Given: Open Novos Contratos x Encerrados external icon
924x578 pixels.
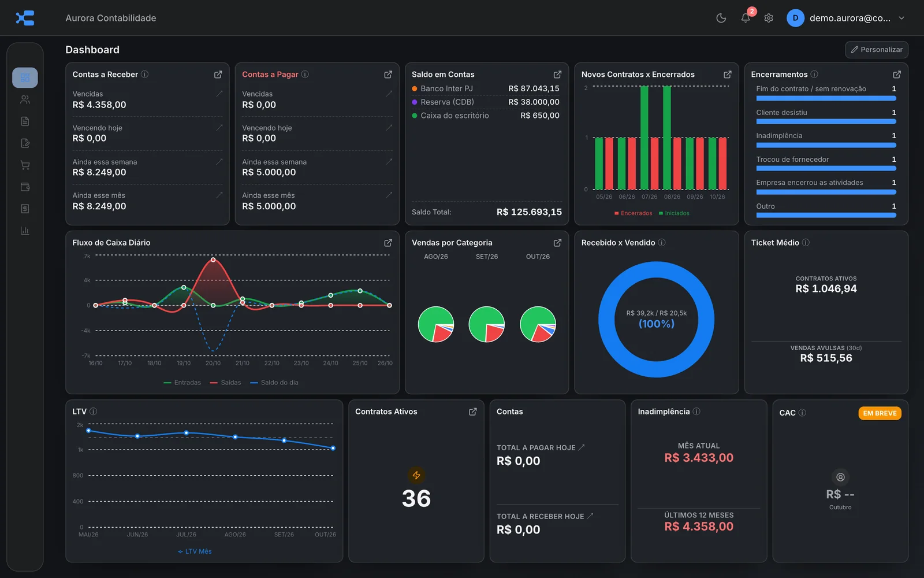Looking at the screenshot, I should (x=728, y=75).
